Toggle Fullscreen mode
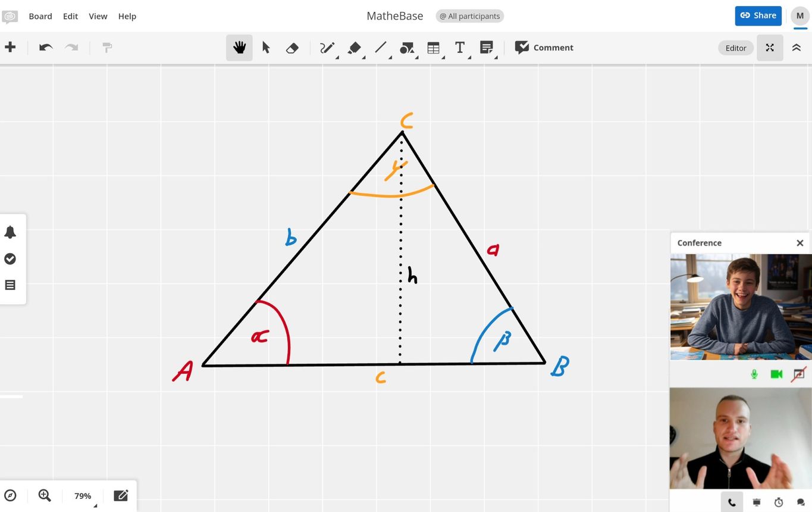The width and height of the screenshot is (812, 512). coord(770,48)
